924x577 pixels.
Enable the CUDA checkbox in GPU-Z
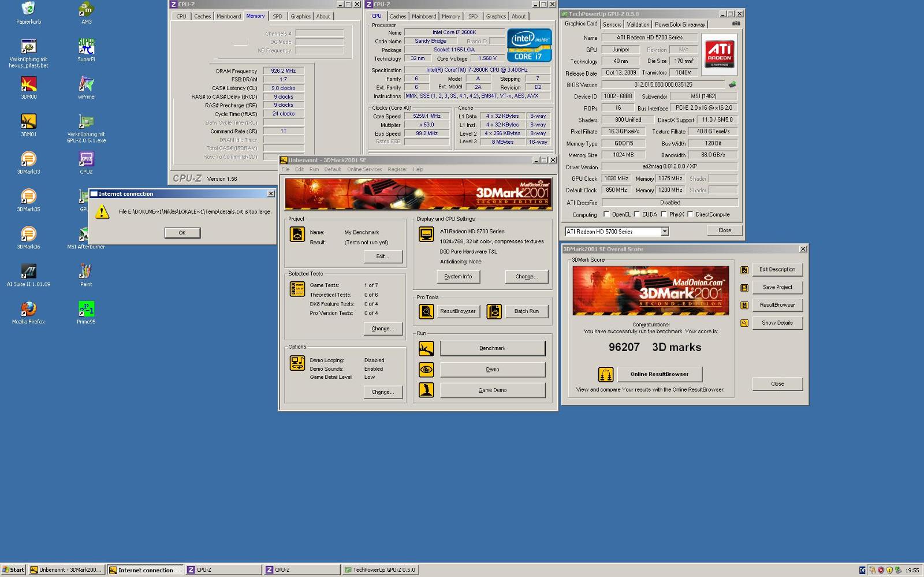[x=637, y=214]
